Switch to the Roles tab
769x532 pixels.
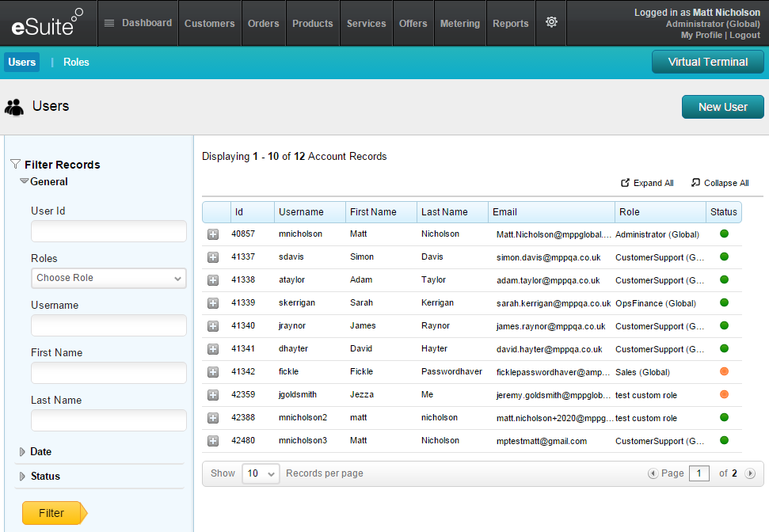point(76,63)
